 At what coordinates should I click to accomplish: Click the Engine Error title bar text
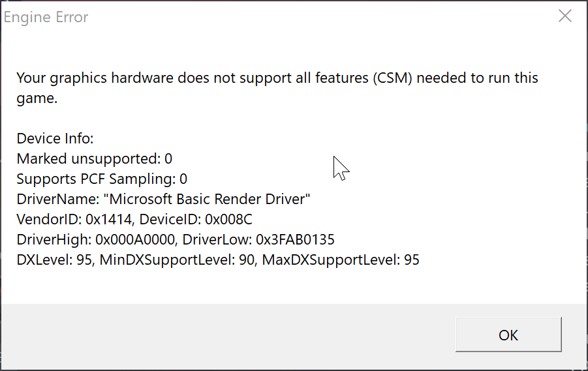[x=46, y=17]
